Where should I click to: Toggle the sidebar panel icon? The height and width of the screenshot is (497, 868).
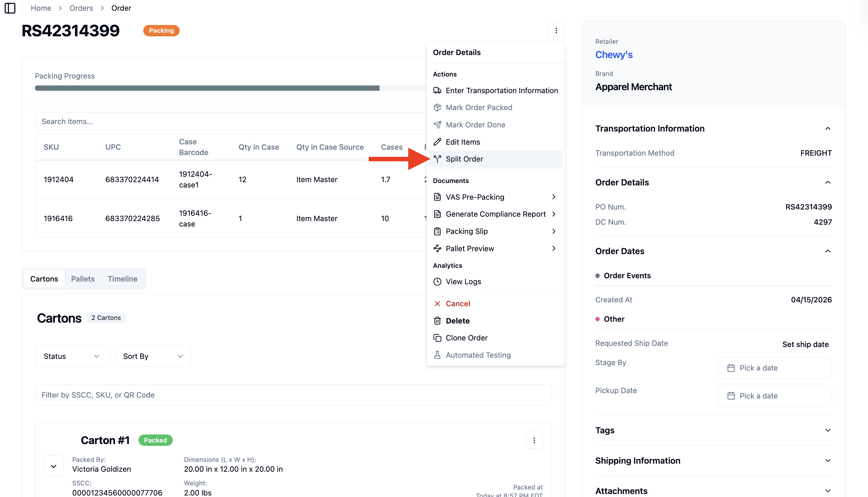(x=10, y=8)
